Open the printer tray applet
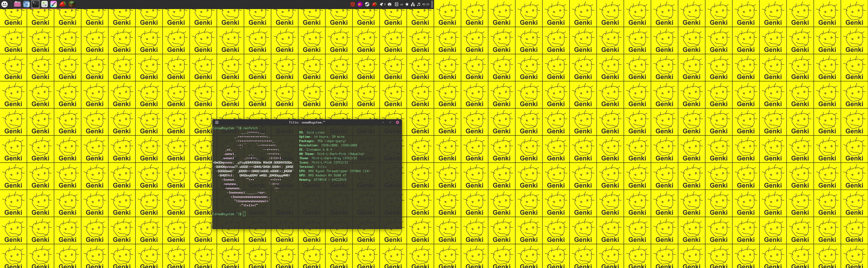 pos(390,4)
